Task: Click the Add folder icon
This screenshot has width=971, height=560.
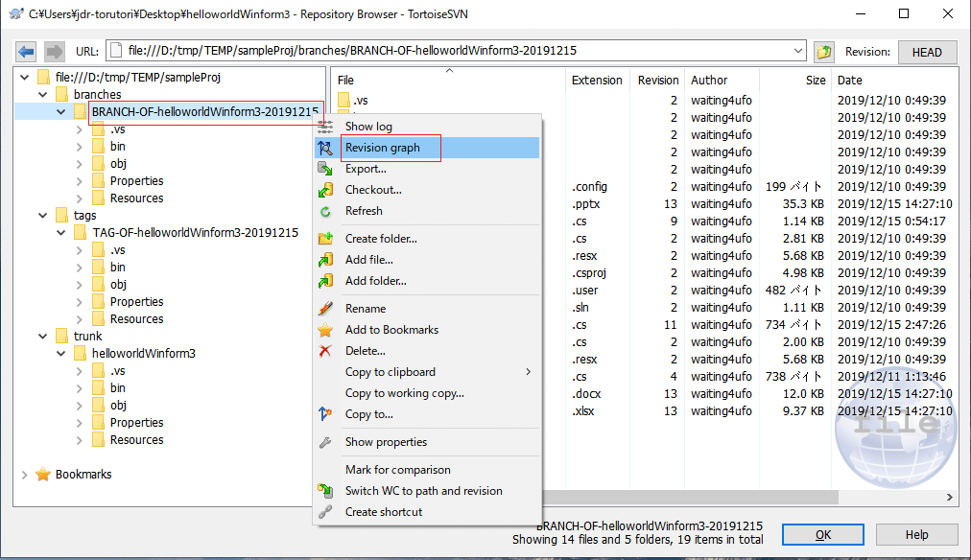Action: pyautogui.click(x=325, y=281)
